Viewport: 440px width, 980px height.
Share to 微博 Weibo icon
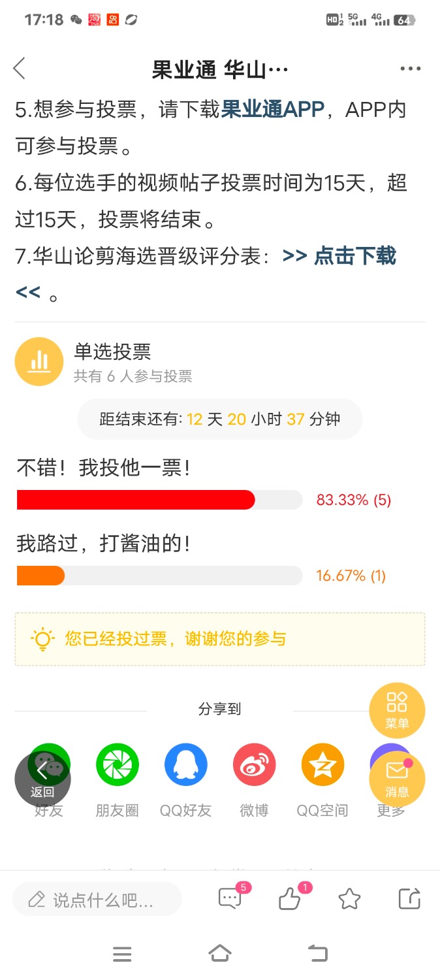point(254,764)
